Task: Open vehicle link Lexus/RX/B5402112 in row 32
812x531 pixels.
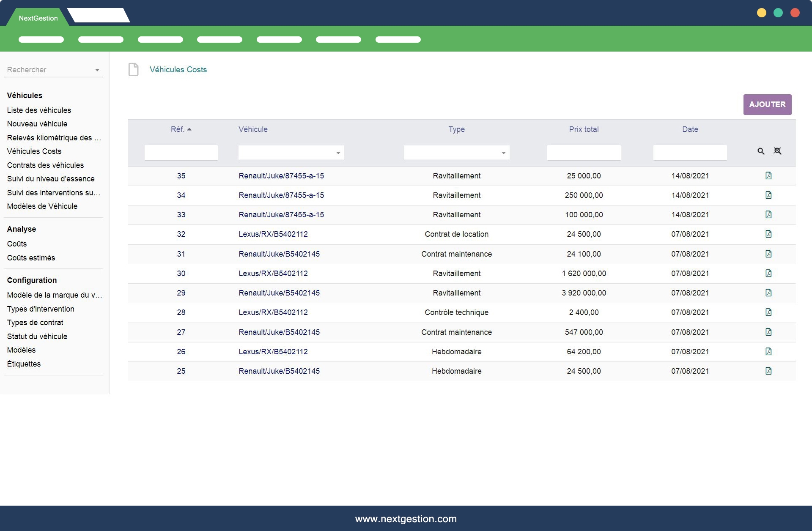Action: pos(273,234)
